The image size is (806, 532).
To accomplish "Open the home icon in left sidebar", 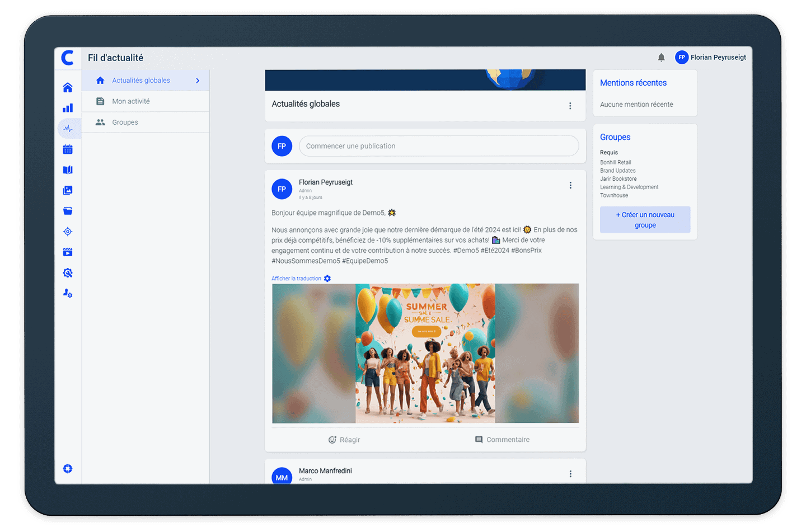I will [x=68, y=87].
